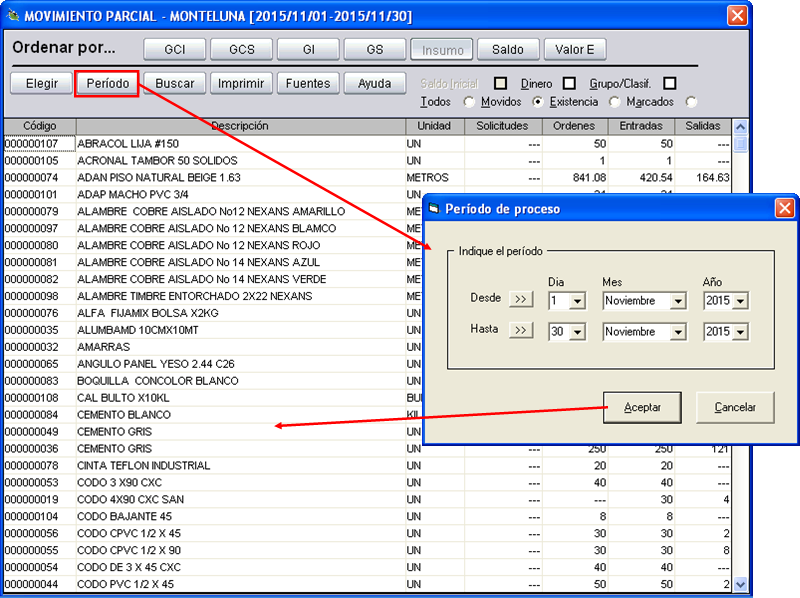
Task: Expand the Desde day dropdown
Action: 577,301
